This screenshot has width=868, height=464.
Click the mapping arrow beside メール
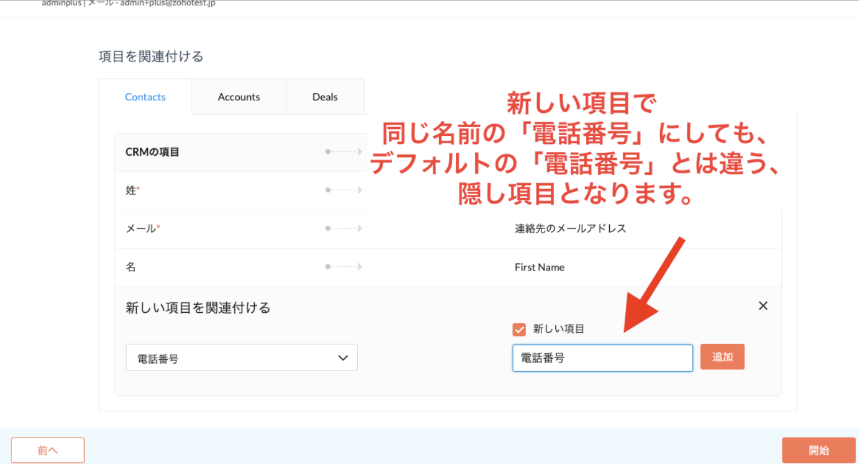point(344,229)
